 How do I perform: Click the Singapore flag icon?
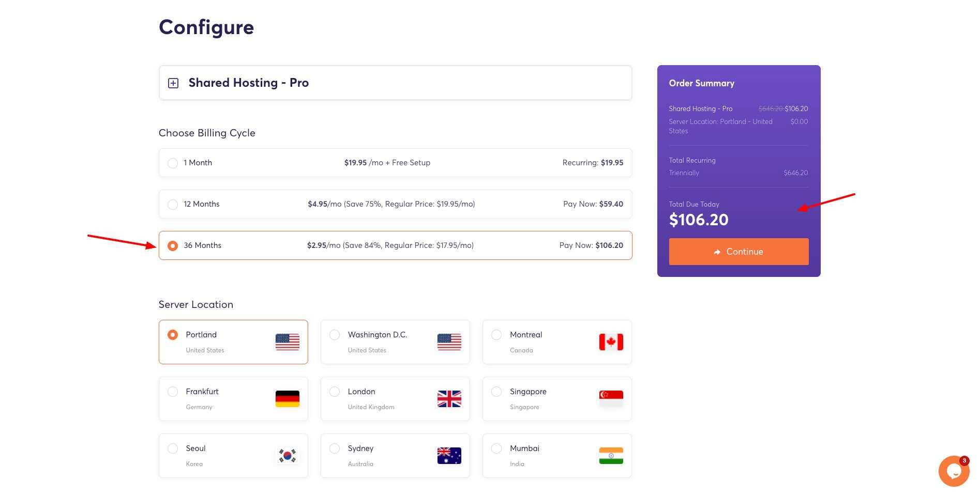click(611, 398)
